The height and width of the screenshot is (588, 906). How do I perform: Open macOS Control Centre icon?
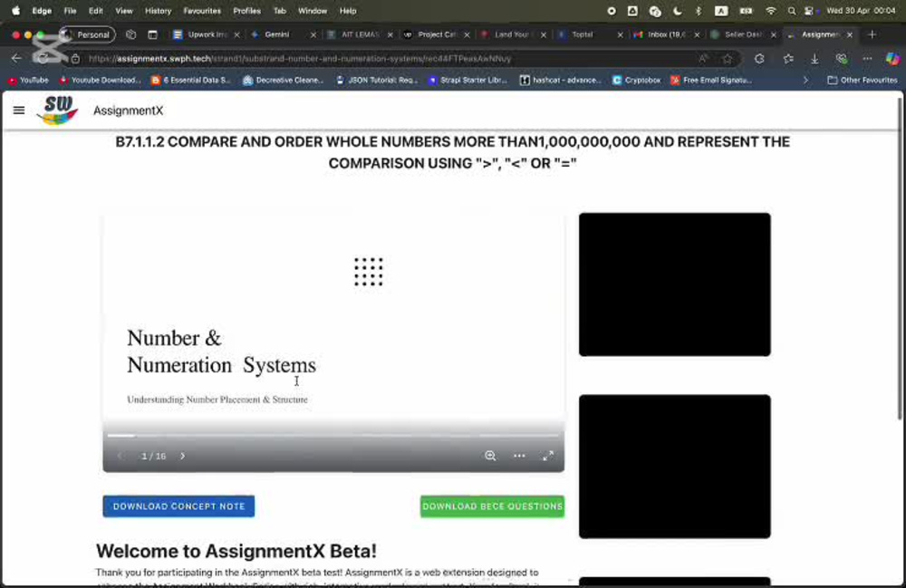tap(809, 10)
